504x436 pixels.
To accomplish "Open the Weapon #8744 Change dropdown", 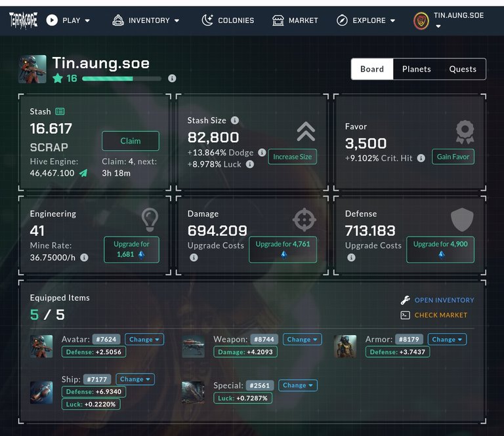I will [302, 340].
